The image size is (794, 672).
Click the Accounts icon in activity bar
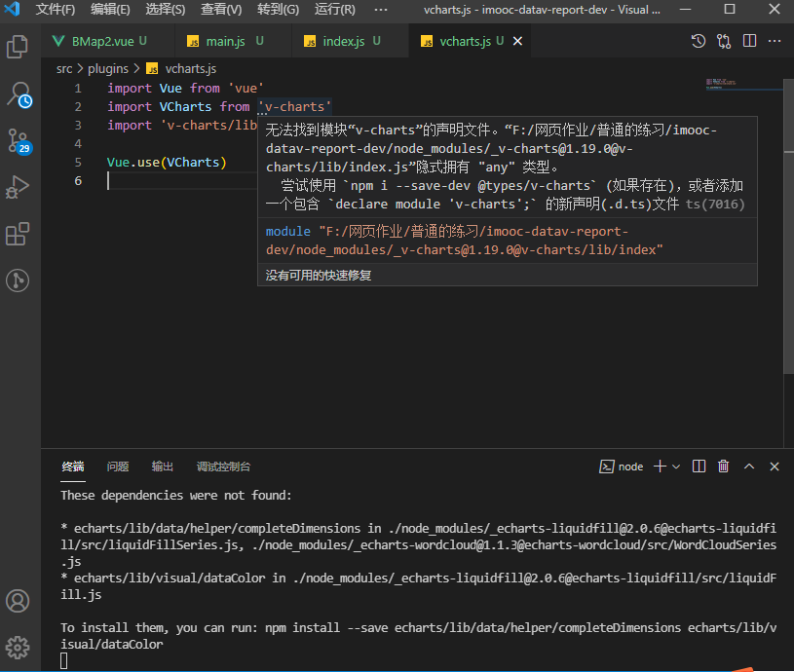coord(17,600)
